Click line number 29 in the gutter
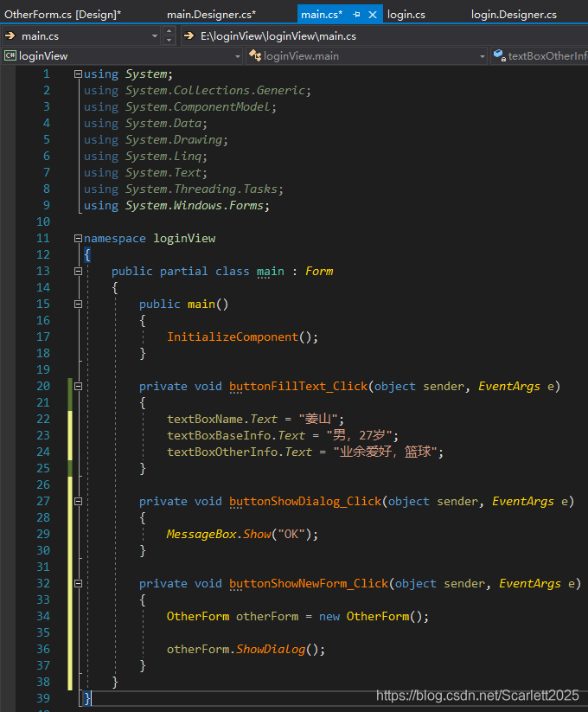588x712 pixels. tap(42, 534)
